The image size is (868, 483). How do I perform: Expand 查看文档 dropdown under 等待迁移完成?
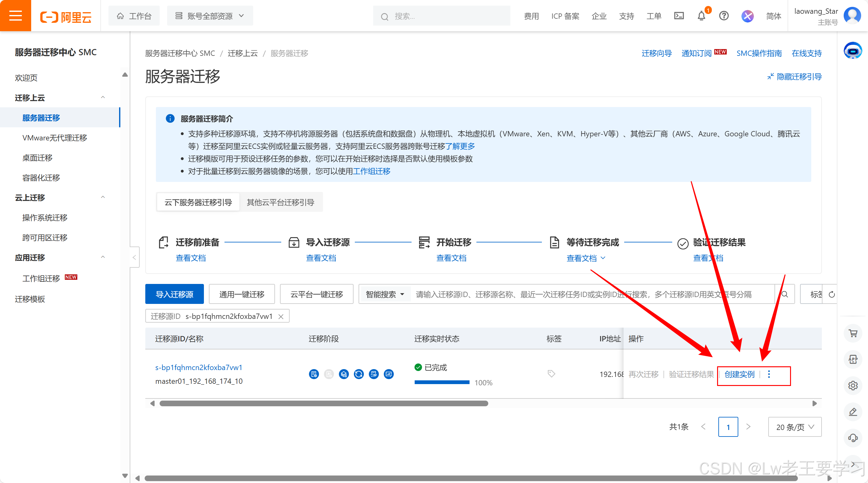[x=586, y=258]
